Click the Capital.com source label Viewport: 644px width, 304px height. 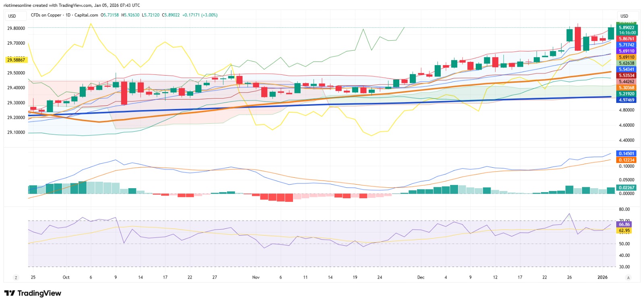[86, 15]
